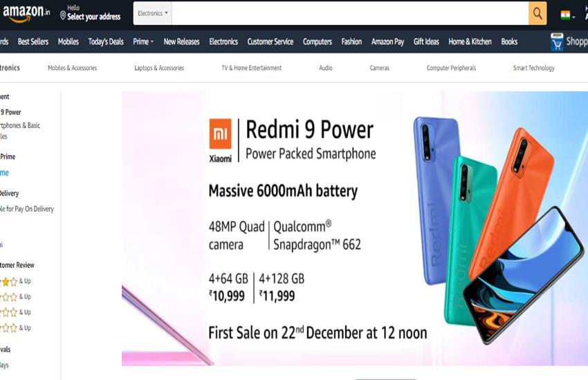Click the location pin address icon
Image resolution: width=588 pixels, height=380 pixels.
[x=63, y=15]
